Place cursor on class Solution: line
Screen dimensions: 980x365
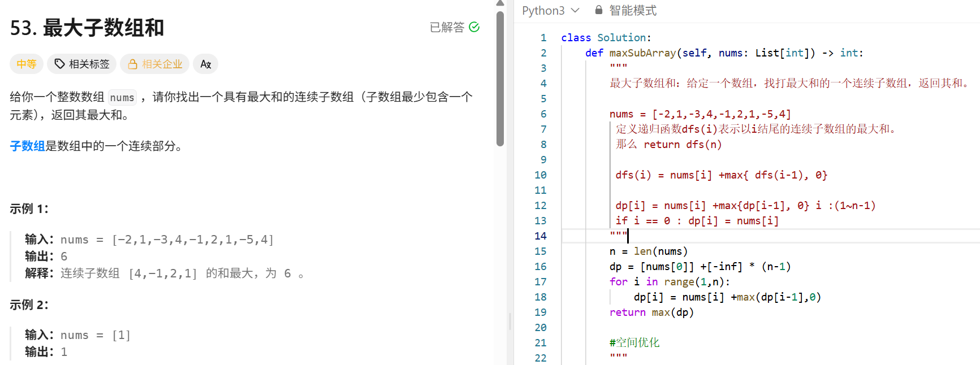[606, 38]
